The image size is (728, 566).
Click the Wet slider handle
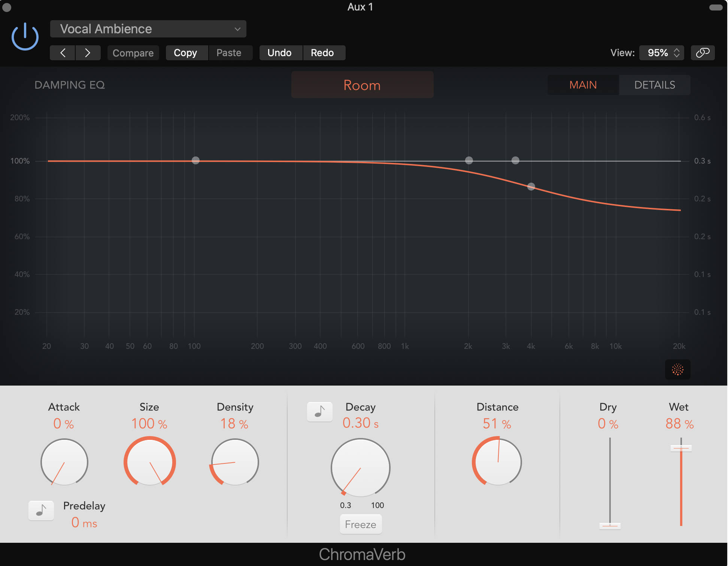coord(681,448)
